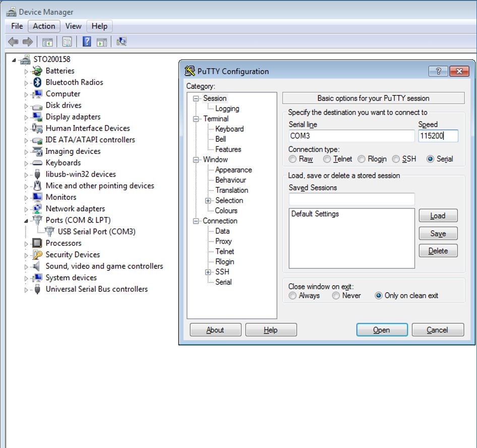The width and height of the screenshot is (477, 448).
Task: Collapse the Connection category in PuTTY tree
Action: (196, 221)
